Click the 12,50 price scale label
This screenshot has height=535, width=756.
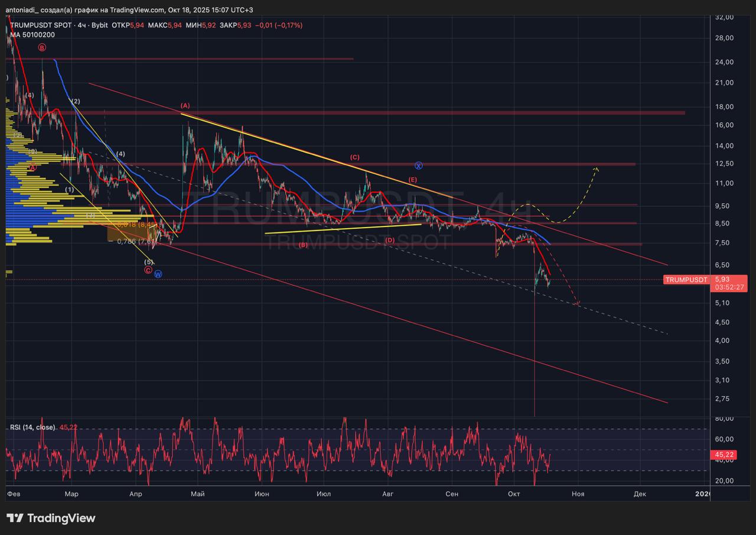(x=724, y=164)
